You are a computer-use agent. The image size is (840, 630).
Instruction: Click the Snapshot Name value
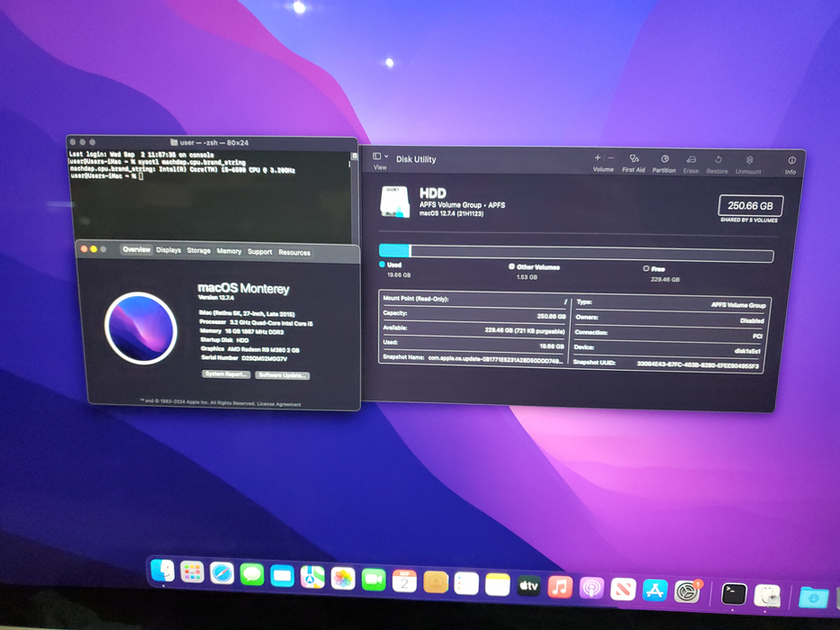(495, 358)
